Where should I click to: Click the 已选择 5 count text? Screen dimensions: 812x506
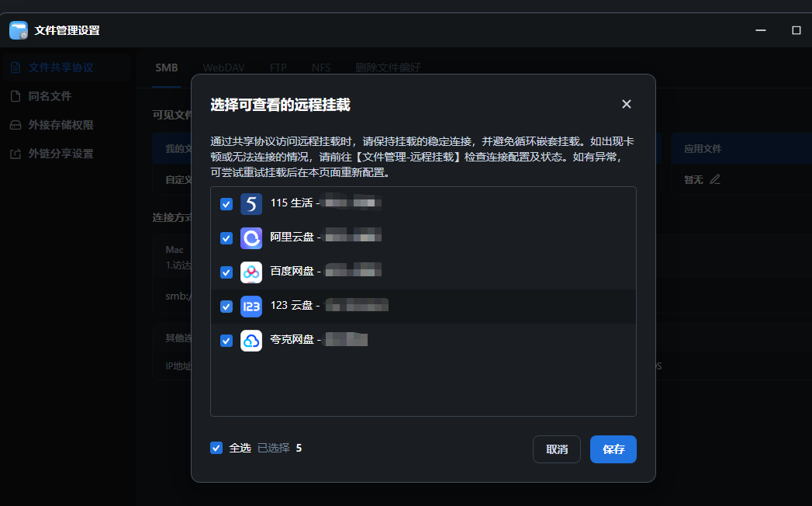coord(280,448)
